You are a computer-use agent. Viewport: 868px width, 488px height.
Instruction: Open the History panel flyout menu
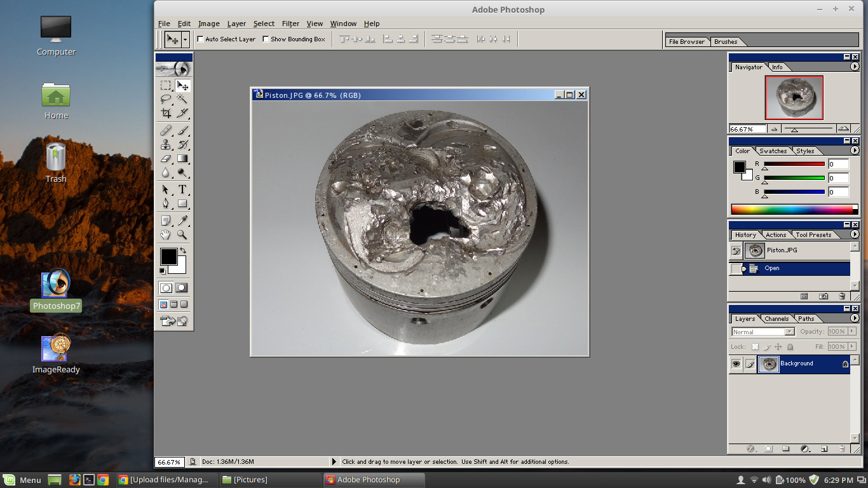(x=855, y=234)
